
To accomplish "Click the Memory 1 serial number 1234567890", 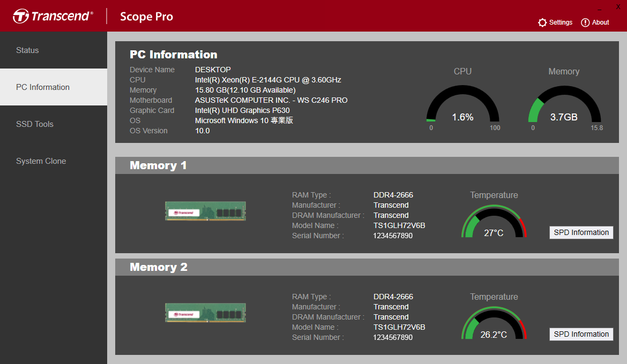I will point(393,236).
